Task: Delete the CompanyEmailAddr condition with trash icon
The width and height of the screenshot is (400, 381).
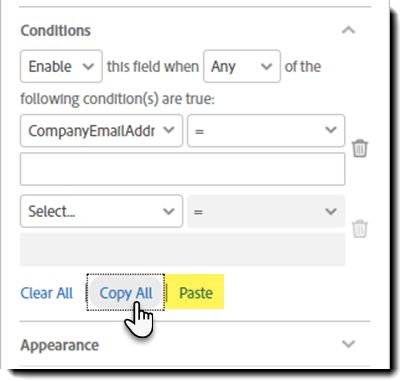Action: 360,149
